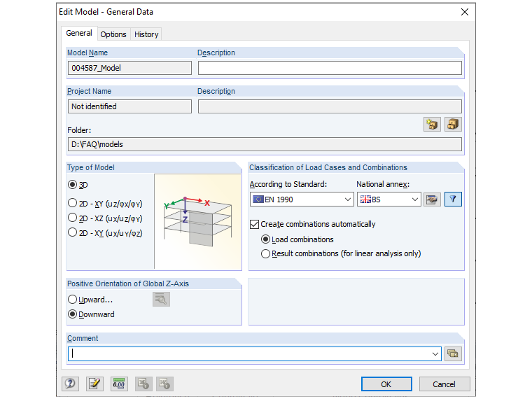Screen dimensions: 532x399
Task: Select 2D - XY (uz/φx/φy) model type
Action: pos(105,204)
